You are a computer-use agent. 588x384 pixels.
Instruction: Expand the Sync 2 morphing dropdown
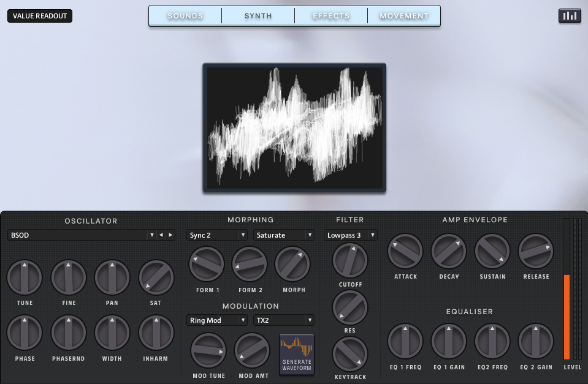217,235
